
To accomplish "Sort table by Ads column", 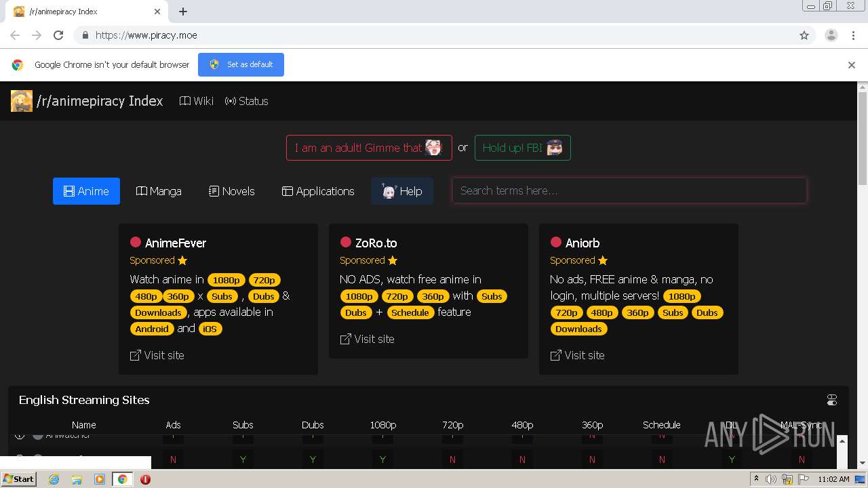I will [x=173, y=425].
